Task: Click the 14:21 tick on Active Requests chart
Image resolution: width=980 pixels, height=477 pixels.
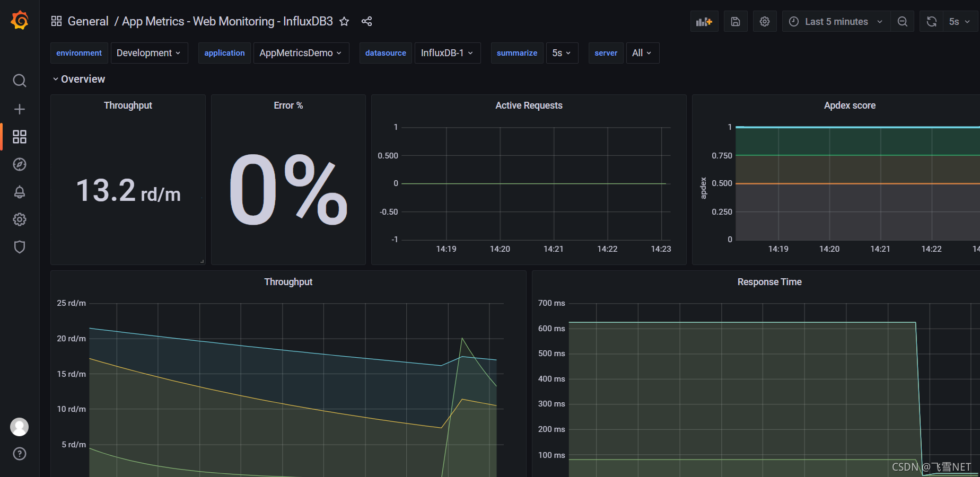Action: click(x=553, y=249)
